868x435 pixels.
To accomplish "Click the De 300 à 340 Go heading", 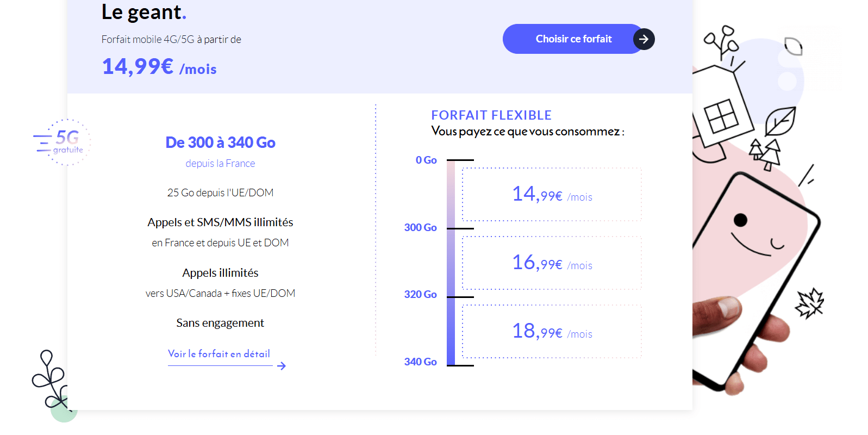I will point(220,142).
